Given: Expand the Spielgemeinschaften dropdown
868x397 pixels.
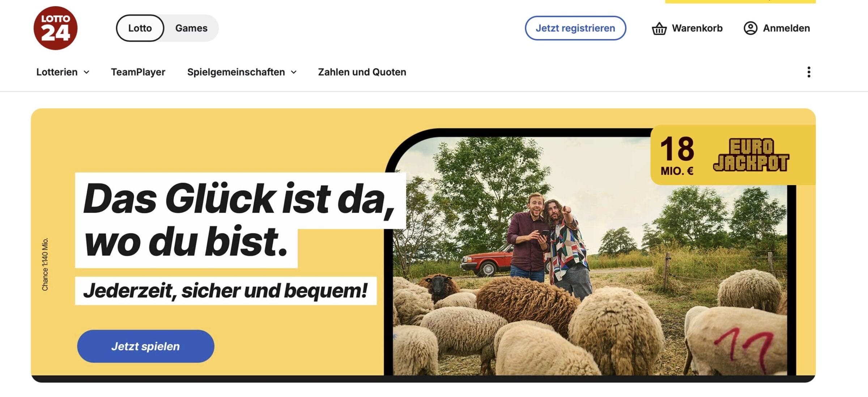Looking at the screenshot, I should (x=242, y=72).
